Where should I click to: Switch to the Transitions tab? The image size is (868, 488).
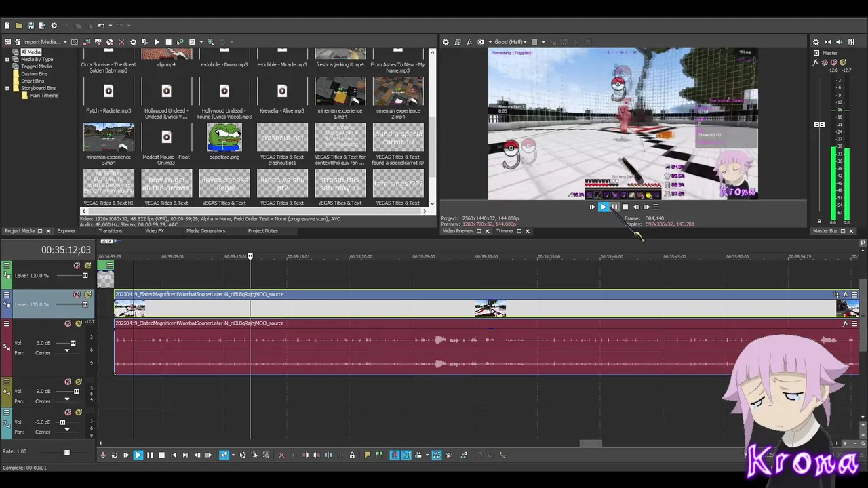pyautogui.click(x=111, y=231)
